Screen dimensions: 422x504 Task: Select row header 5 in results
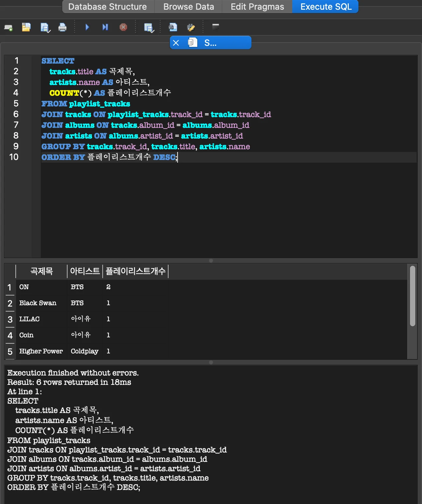[x=10, y=352]
